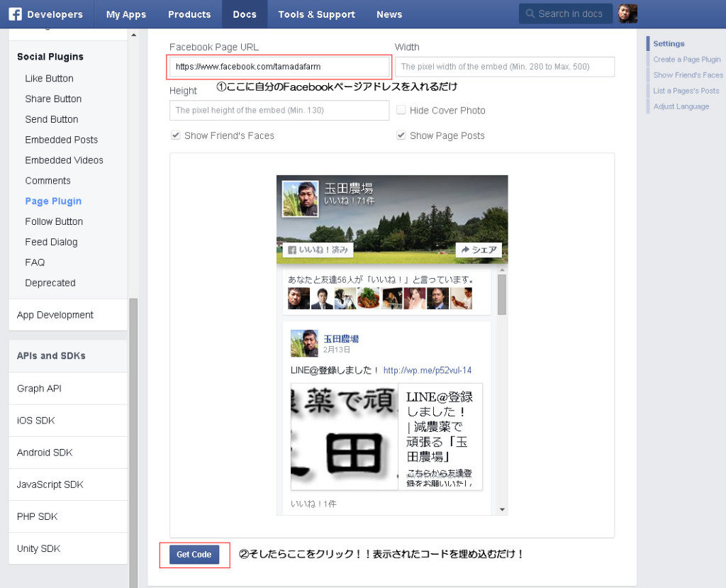Viewport: 726px width, 588px height.
Task: Click the scroll down arrow in embed preview
Action: tap(502, 509)
